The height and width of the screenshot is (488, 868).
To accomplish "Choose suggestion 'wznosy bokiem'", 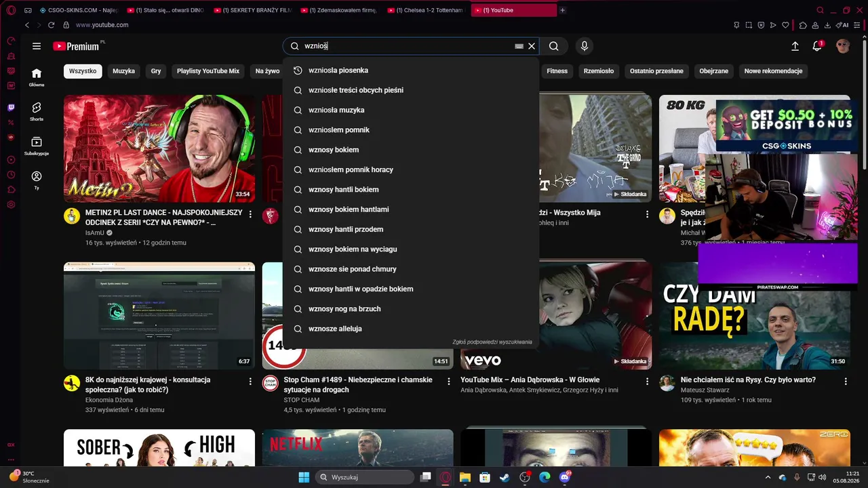I will [x=411, y=150].
